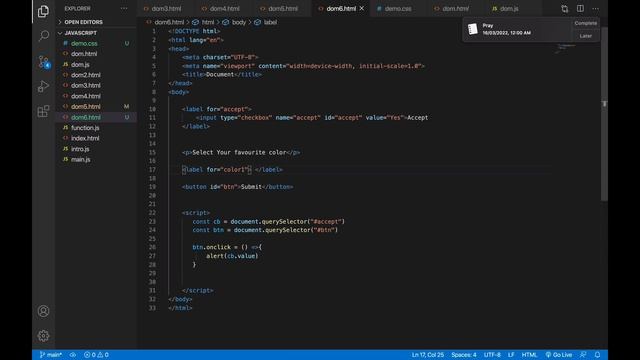The width and height of the screenshot is (640, 360).
Task: Switch to the dom3.html tab
Action: pyautogui.click(x=166, y=8)
